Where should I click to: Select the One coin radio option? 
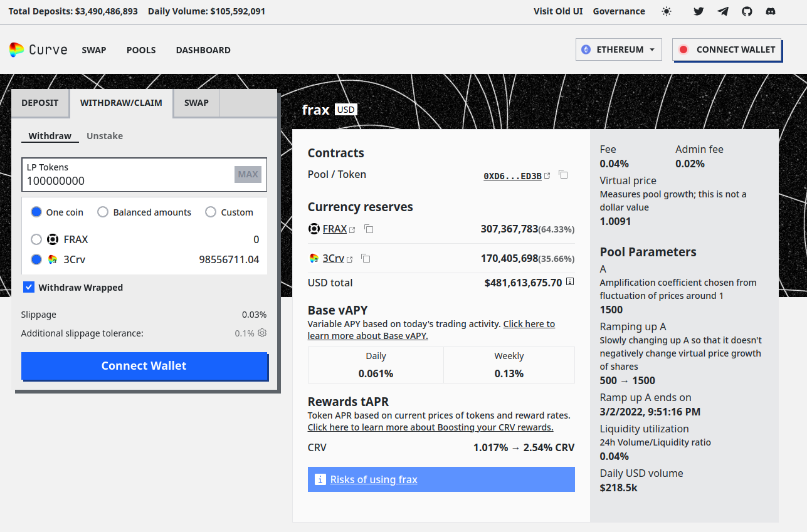36,212
